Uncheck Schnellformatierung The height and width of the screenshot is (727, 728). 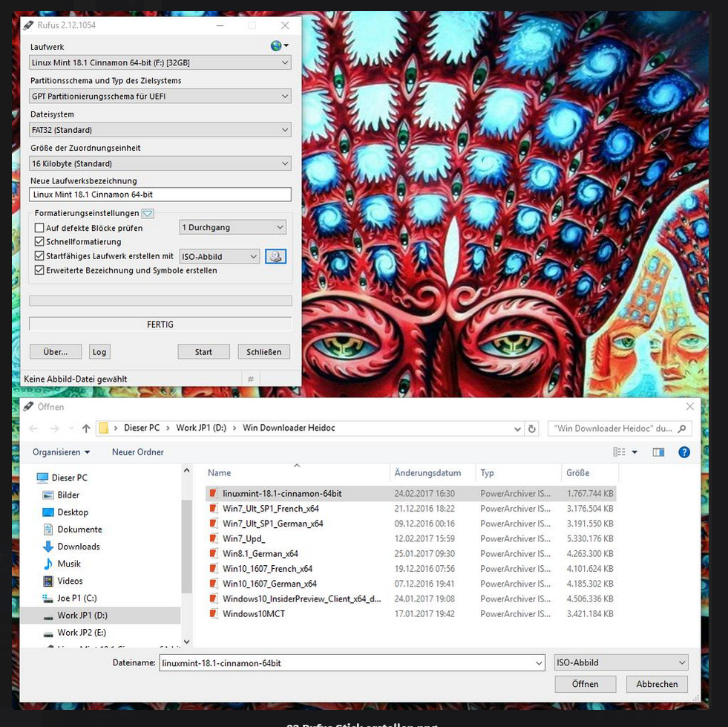(x=39, y=241)
